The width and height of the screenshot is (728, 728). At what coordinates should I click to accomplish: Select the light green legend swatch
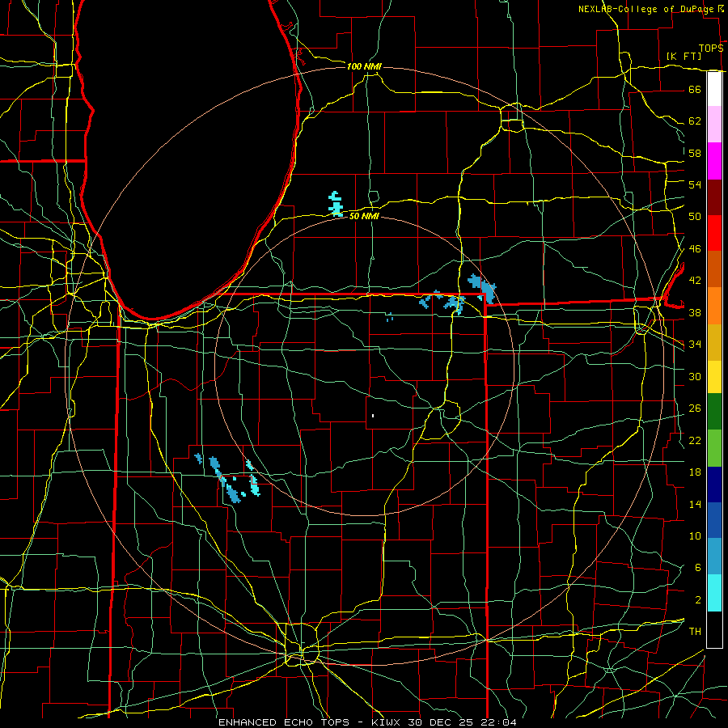click(x=714, y=448)
